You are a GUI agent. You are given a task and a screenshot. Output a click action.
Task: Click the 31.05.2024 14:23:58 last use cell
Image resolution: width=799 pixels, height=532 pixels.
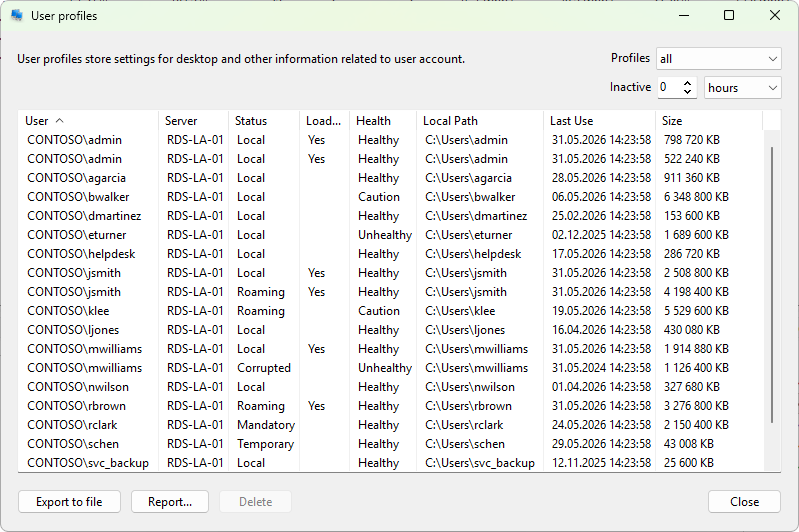pyautogui.click(x=601, y=368)
